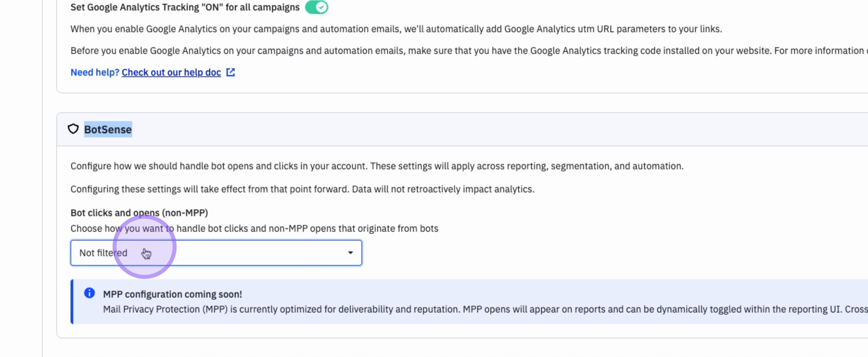The image size is (868, 357).
Task: Click the external link icon beside help doc
Action: [231, 72]
